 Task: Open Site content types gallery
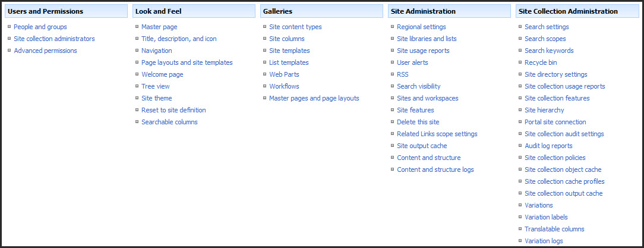(x=295, y=27)
